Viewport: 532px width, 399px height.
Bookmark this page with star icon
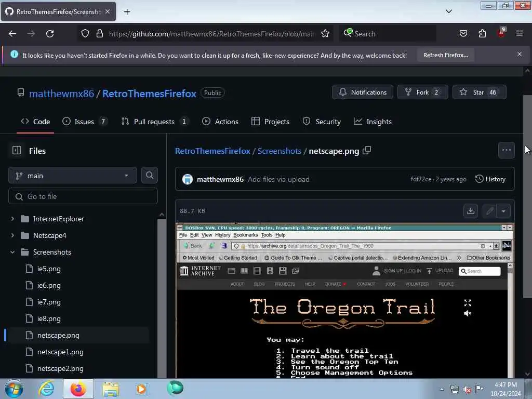325,33
